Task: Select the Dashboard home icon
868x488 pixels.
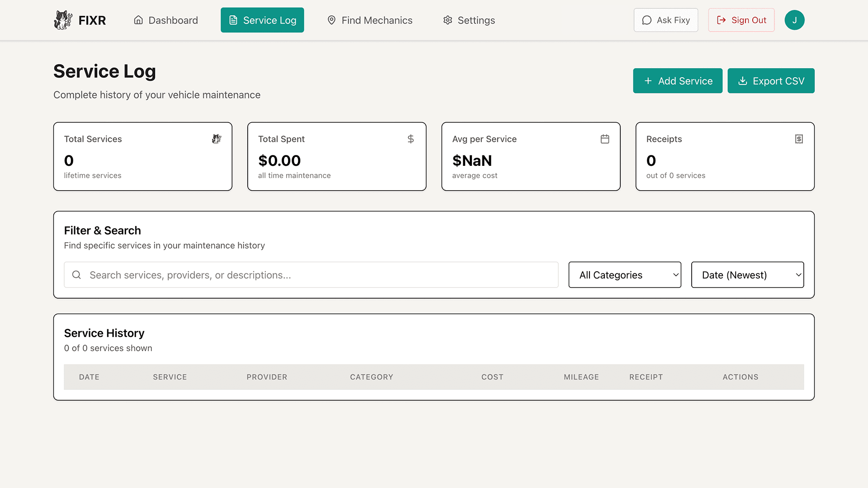Action: coord(138,20)
